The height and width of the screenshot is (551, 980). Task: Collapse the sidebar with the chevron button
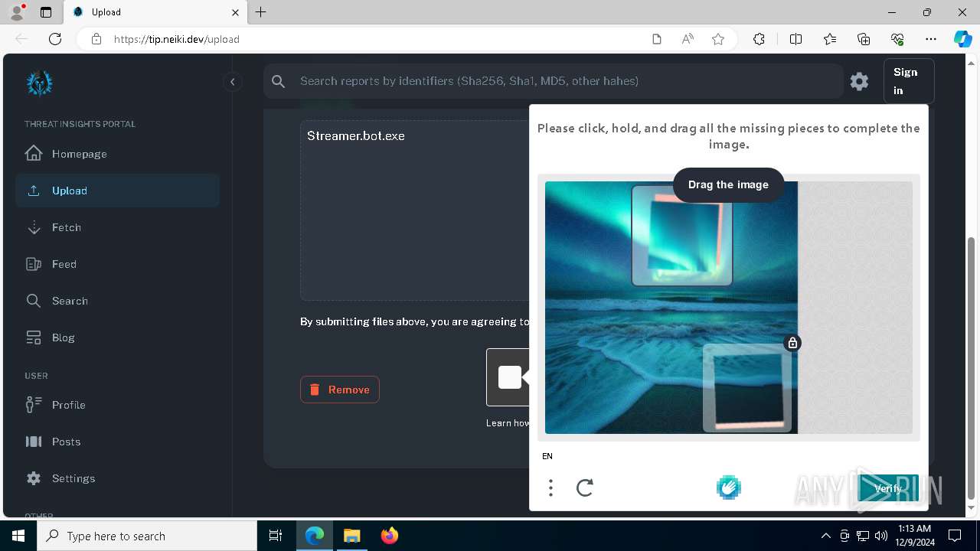[x=233, y=82]
